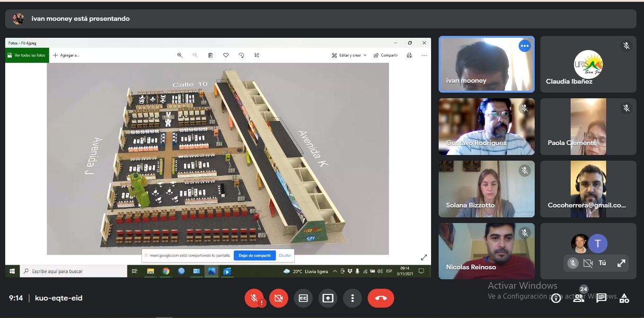
Task: Open the chat panel
Action: (x=601, y=298)
